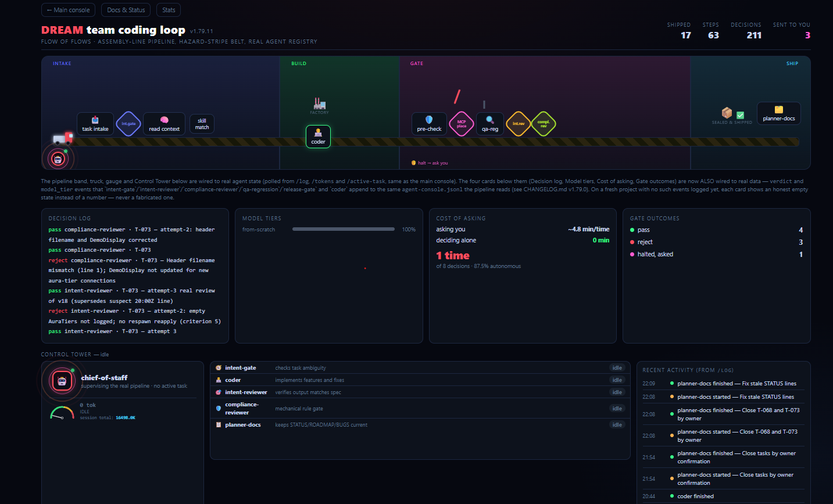Click the 'coder finished' activity entry at 20:44

coord(723,496)
